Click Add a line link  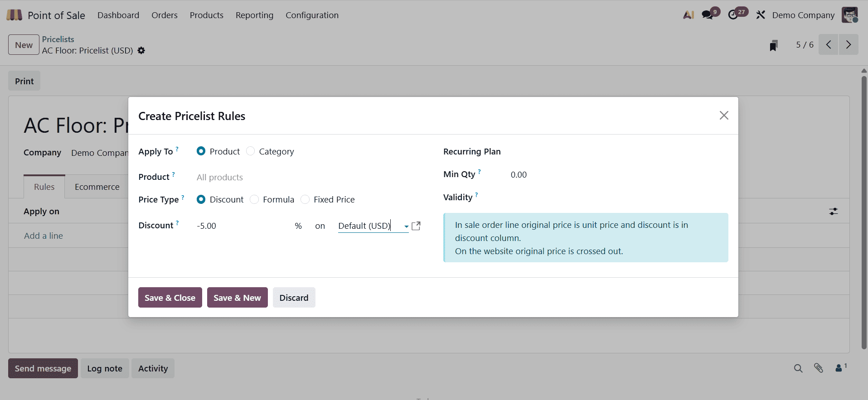coord(44,236)
